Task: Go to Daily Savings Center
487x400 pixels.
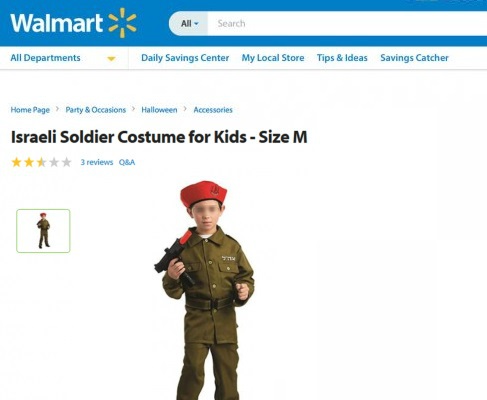Action: click(x=185, y=58)
